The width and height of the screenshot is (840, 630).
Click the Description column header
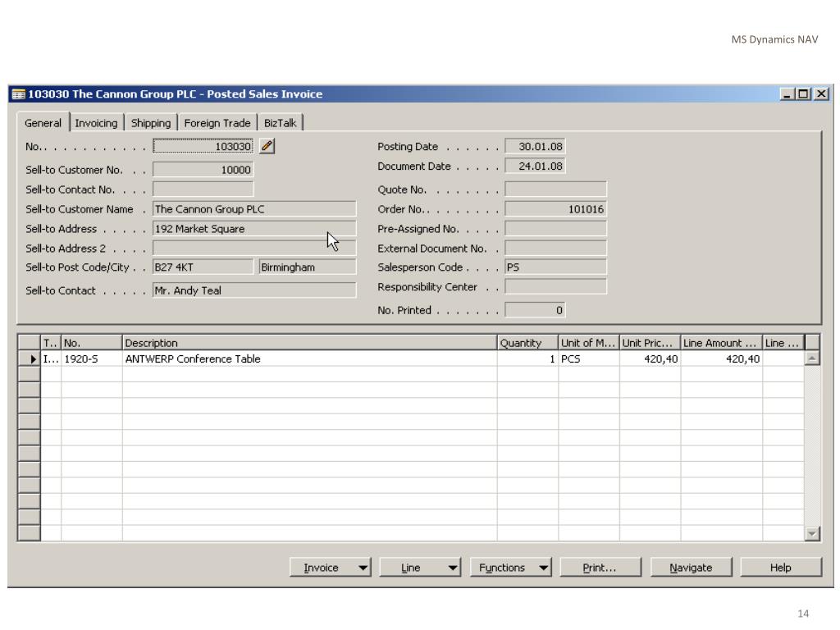coord(309,343)
